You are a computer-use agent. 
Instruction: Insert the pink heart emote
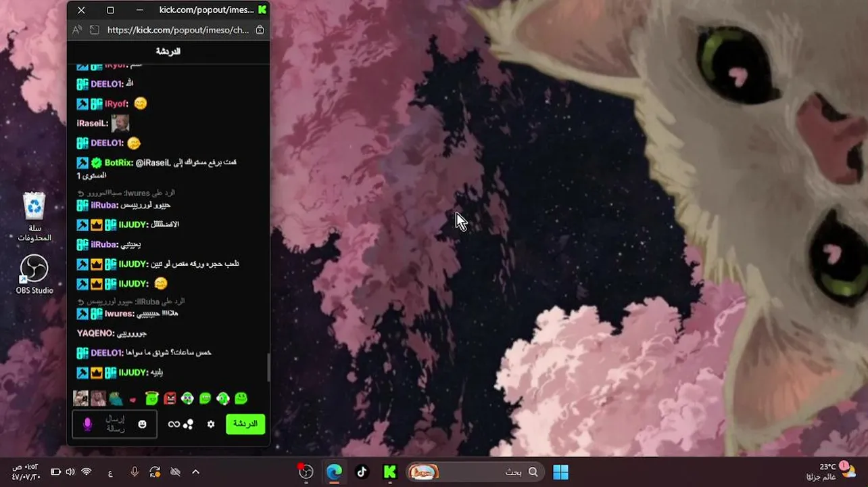point(133,400)
